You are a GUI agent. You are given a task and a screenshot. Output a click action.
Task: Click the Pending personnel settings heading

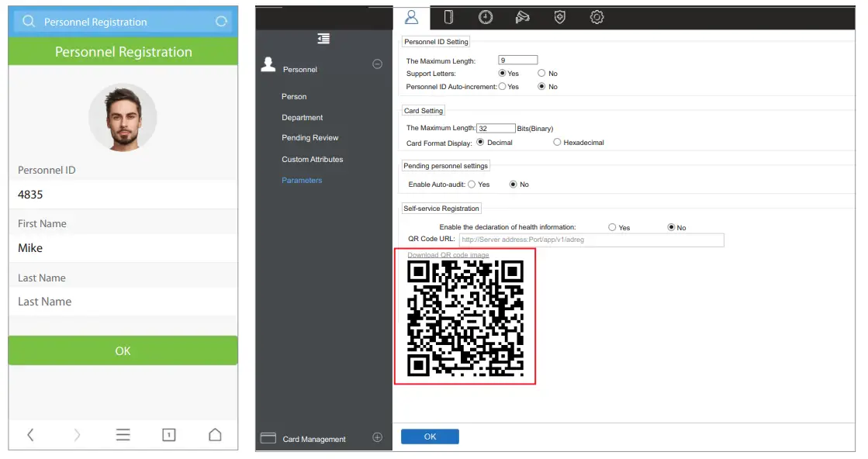[x=445, y=165]
